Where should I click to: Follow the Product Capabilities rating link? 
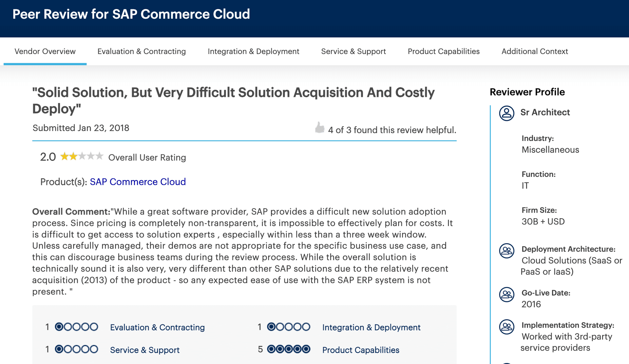coord(361,350)
